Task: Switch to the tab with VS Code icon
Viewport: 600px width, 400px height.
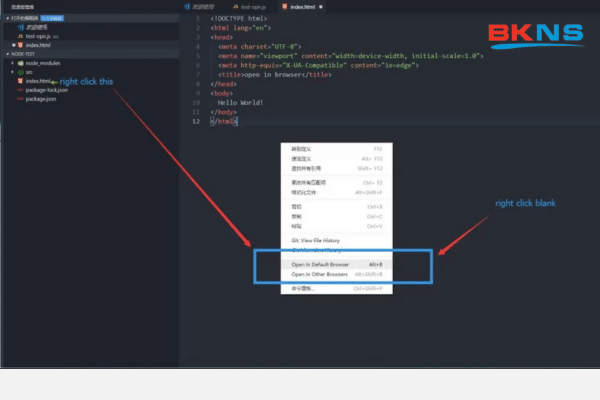Action: (199, 7)
